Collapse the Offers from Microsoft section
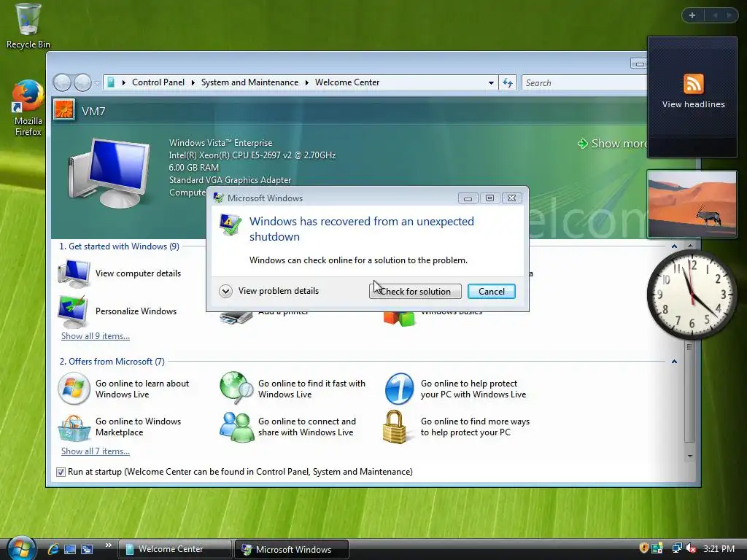 674,362
